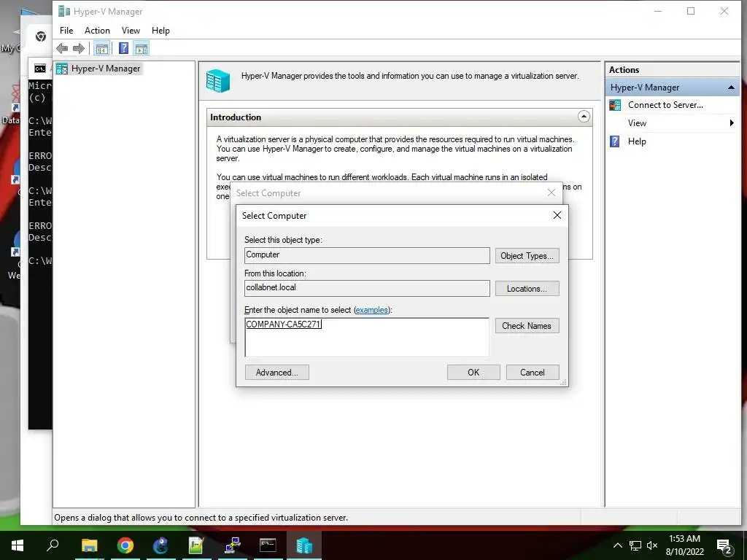This screenshot has width=747, height=560.
Task: Collapse the Hyper-V Manager actions group
Action: click(731, 87)
